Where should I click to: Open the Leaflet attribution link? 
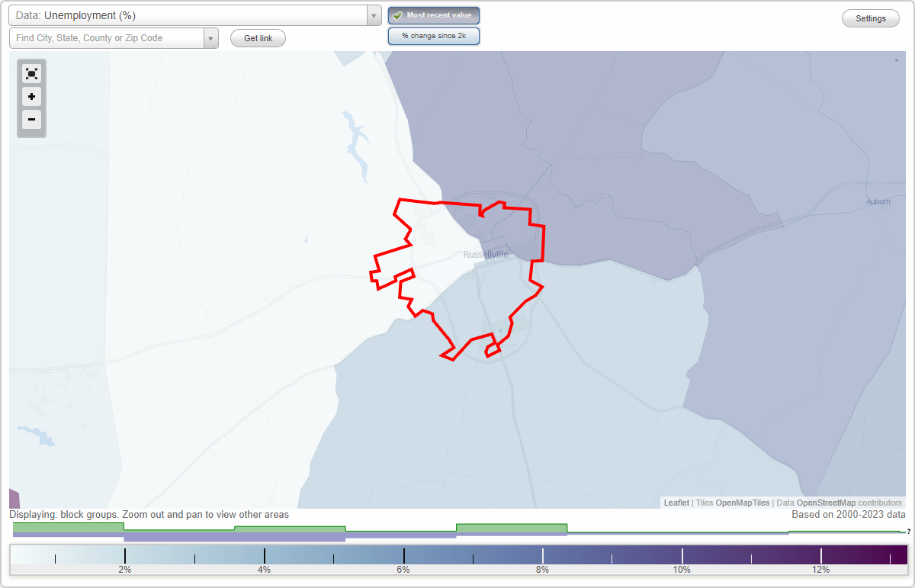(676, 503)
